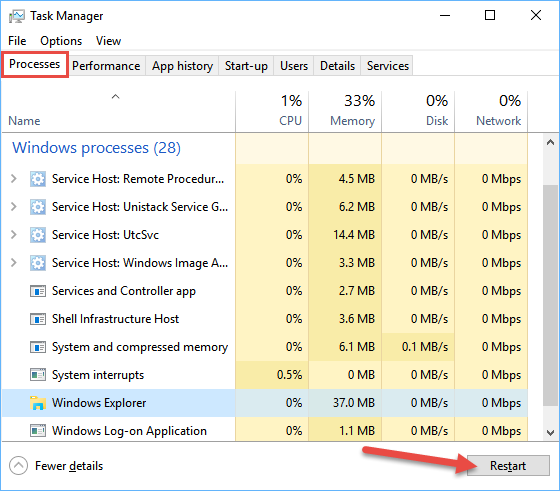Viewport: 560px width, 491px height.
Task: Switch to the App history tab
Action: [182, 66]
